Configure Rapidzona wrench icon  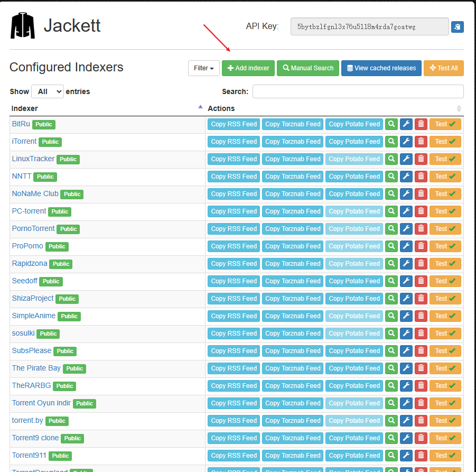(x=406, y=264)
